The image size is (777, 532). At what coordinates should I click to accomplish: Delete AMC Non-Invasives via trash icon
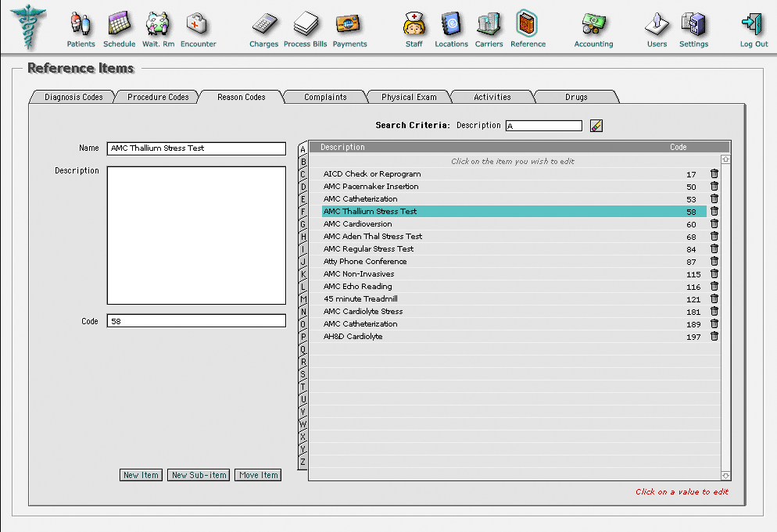[x=714, y=273]
